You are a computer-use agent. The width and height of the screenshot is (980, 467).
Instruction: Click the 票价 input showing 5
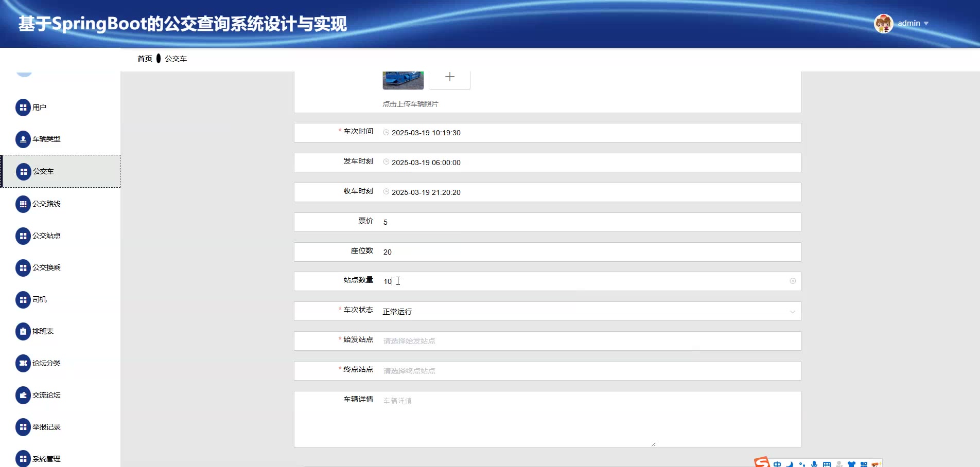pyautogui.click(x=547, y=222)
